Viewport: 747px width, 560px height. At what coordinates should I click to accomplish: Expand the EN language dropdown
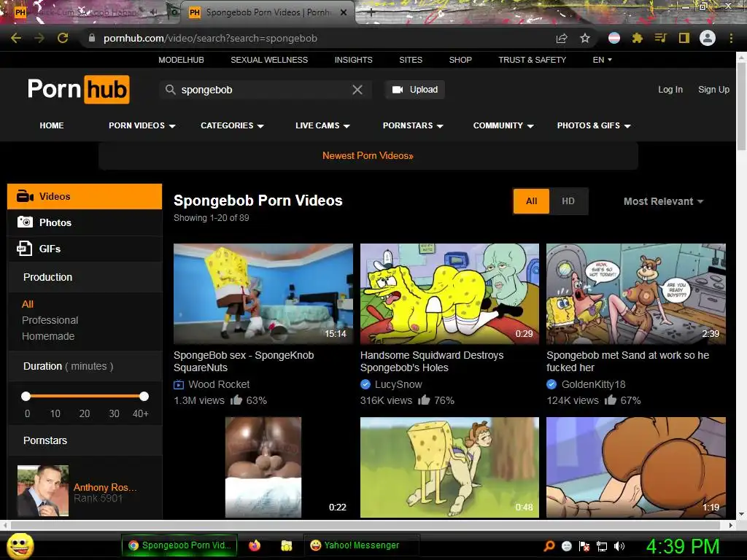[x=602, y=60]
